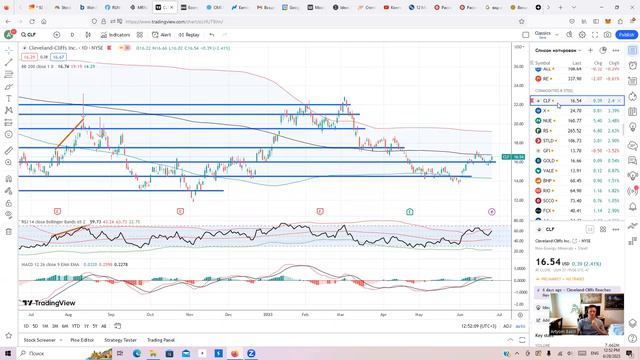Select the YTD date range

[76, 326]
